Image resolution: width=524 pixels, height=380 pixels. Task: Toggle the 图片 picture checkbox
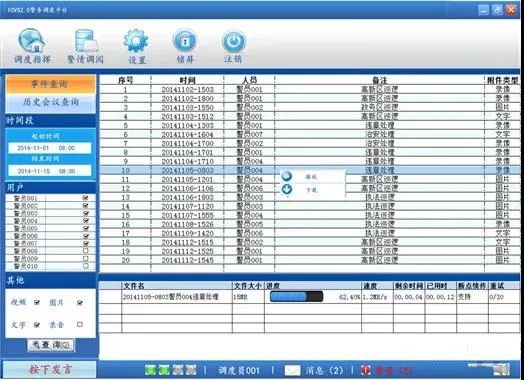tap(80, 302)
